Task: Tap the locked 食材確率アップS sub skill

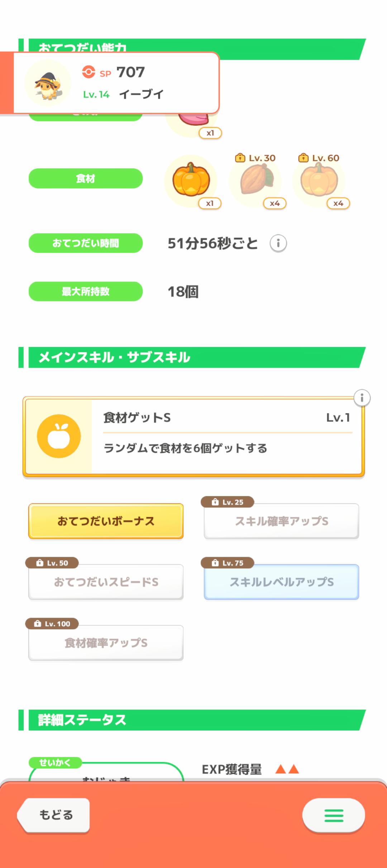Action: point(106,643)
